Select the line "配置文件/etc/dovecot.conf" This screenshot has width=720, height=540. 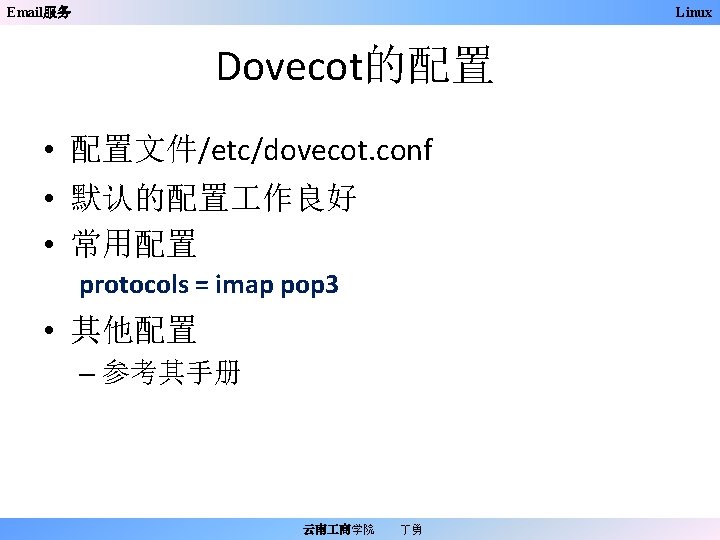252,149
